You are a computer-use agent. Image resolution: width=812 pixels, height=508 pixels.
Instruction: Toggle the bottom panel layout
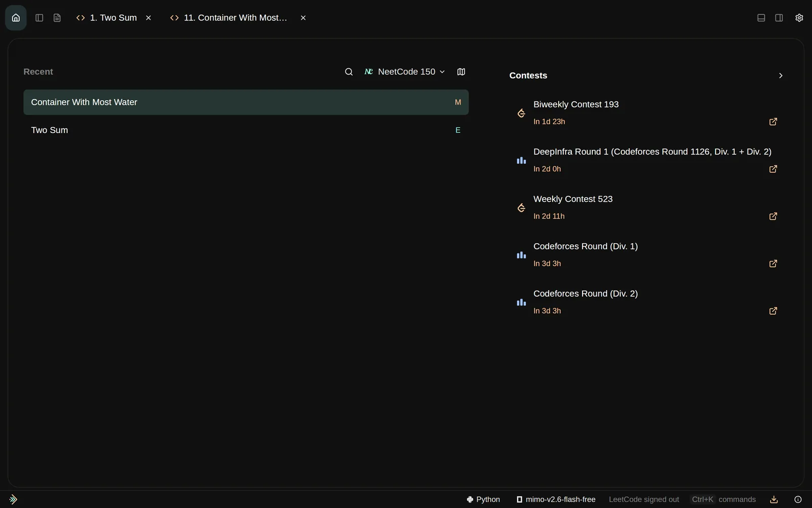(x=761, y=18)
